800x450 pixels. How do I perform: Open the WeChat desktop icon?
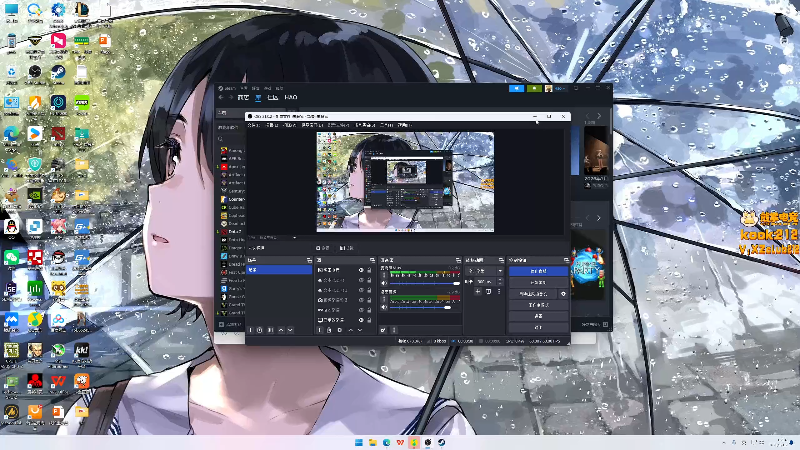(11, 257)
